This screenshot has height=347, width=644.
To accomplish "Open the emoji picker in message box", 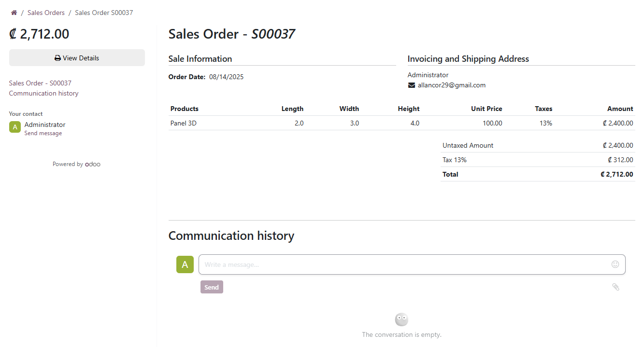I will (615, 264).
